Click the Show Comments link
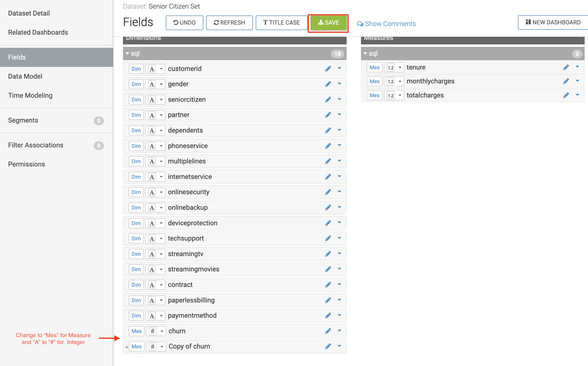588x366 pixels. tap(386, 24)
